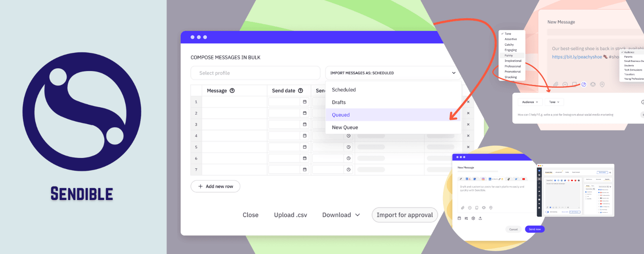Click Upload .csv
This screenshot has height=254, width=644.
(290, 215)
